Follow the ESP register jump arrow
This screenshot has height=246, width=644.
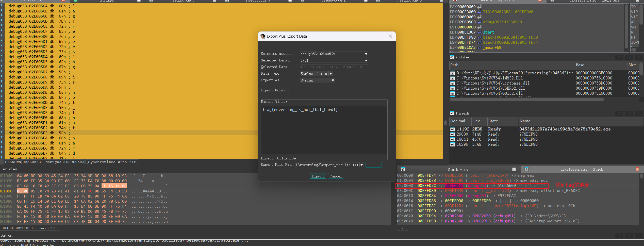(479, 42)
